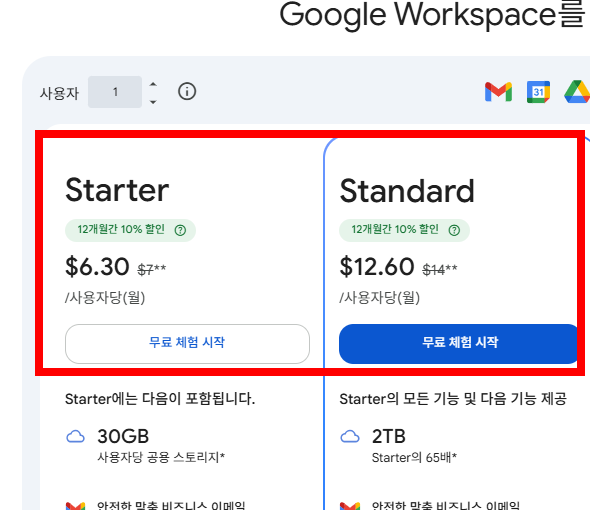Click 사용자당 공용 스토리지 text
590x510 pixels.
click(x=161, y=457)
